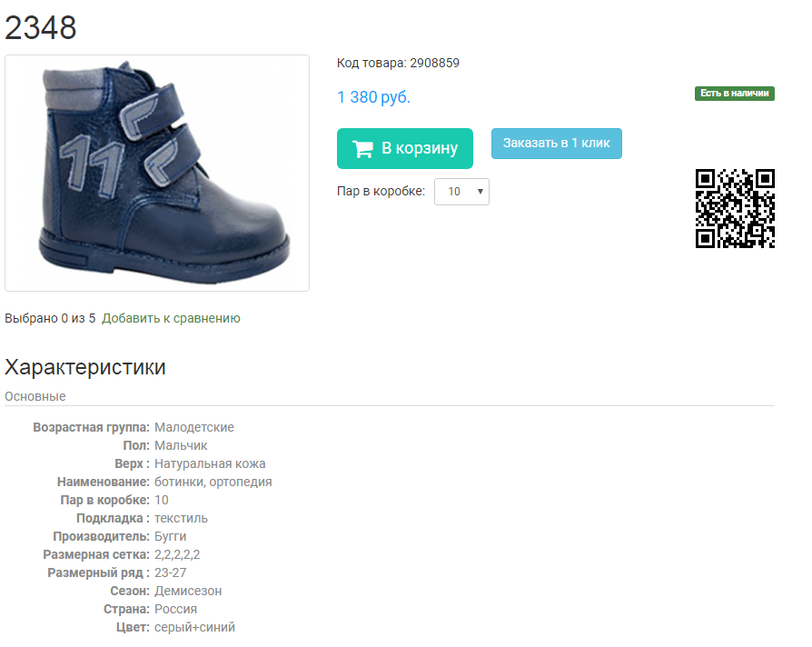The width and height of the screenshot is (812, 647).
Task: Click the 'Основные' section label
Action: [35, 396]
